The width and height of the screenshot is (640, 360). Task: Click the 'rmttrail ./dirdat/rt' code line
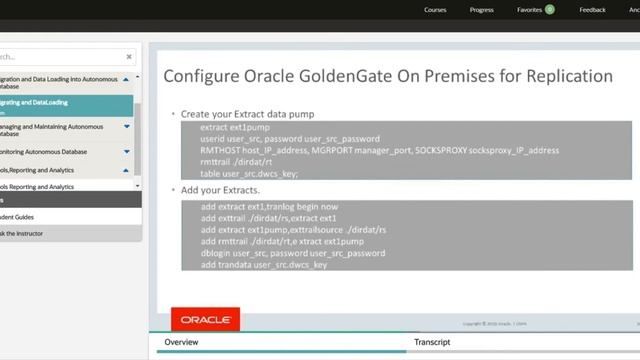pyautogui.click(x=236, y=162)
